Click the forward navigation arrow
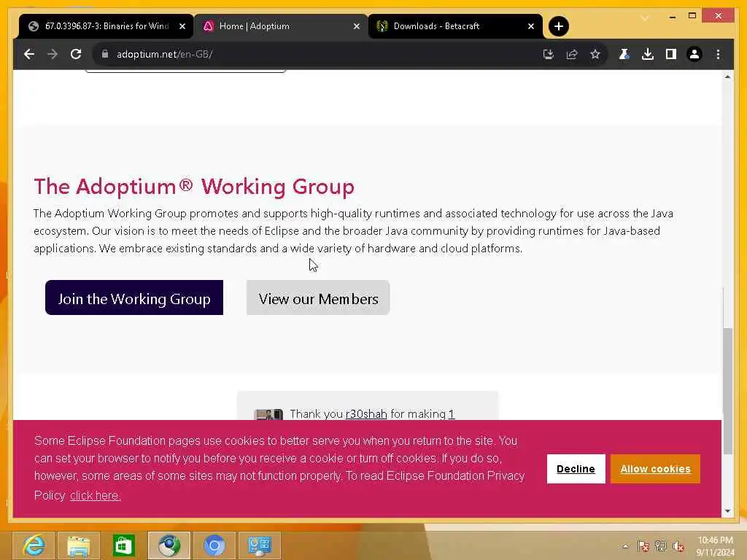The image size is (747, 560). point(53,54)
